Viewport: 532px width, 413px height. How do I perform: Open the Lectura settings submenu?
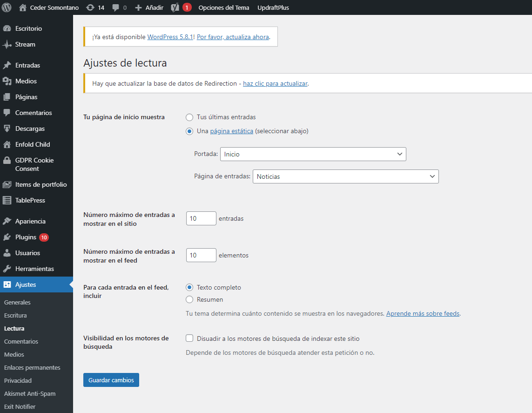pos(14,329)
